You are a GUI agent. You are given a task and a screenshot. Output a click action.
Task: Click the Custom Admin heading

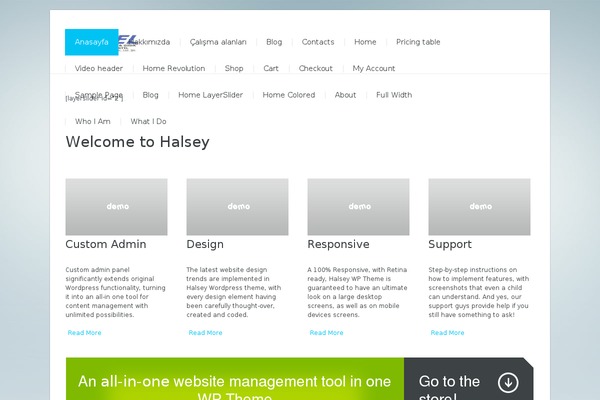pos(106,244)
